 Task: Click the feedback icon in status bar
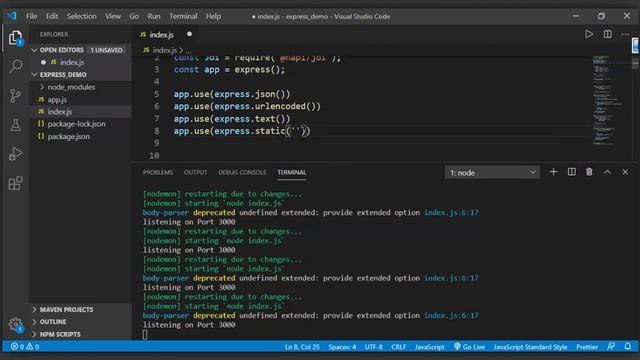point(611,347)
